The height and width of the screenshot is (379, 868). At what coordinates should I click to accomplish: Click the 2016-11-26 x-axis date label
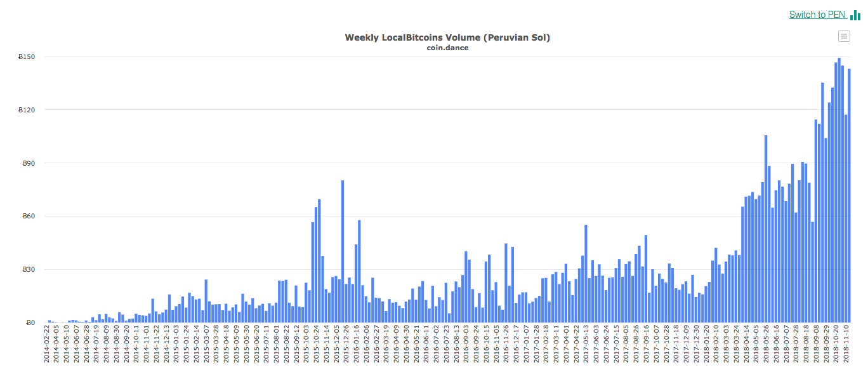pos(506,345)
